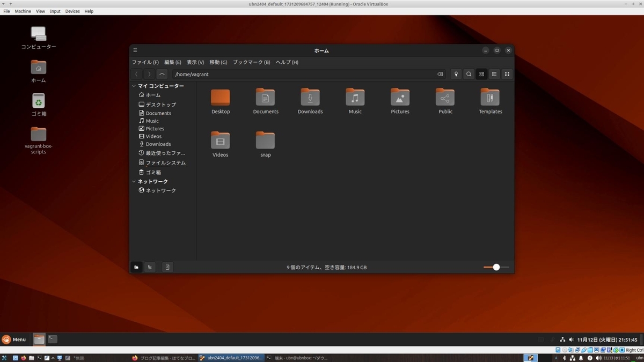
Task: Open the 表示(V) menu
Action: (195, 62)
